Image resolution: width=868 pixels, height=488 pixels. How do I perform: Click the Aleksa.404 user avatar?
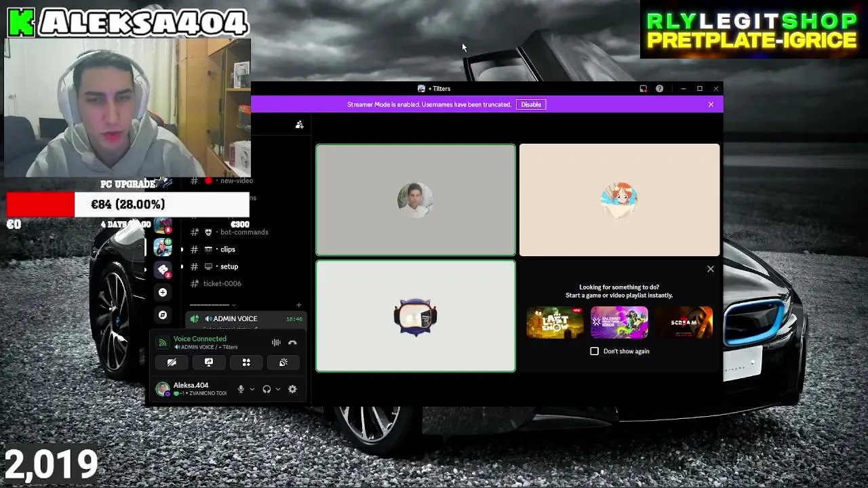[x=163, y=389]
